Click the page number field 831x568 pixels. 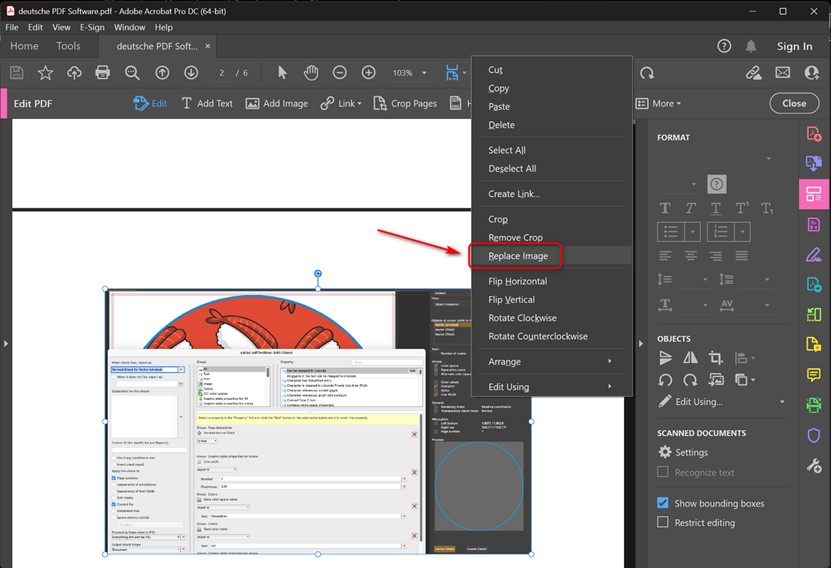(222, 73)
